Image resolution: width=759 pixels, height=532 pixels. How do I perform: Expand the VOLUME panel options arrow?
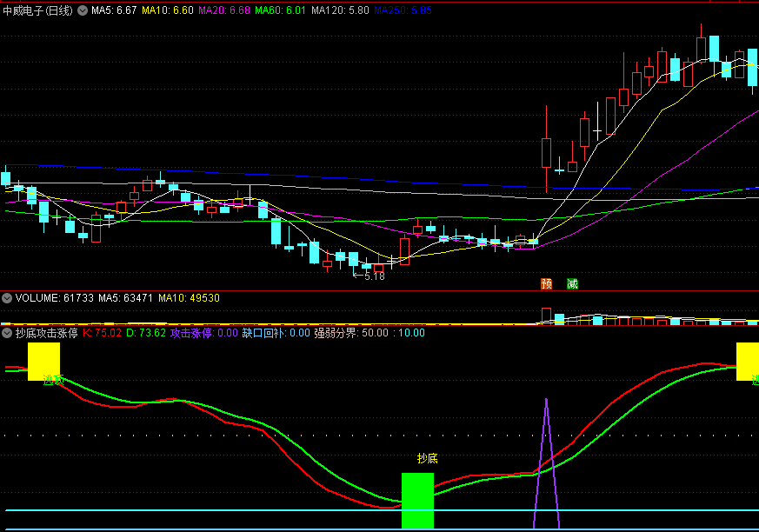point(7,298)
